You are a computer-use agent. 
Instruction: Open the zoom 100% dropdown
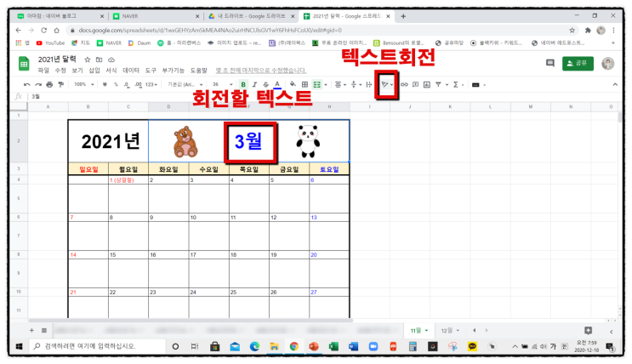pos(84,85)
